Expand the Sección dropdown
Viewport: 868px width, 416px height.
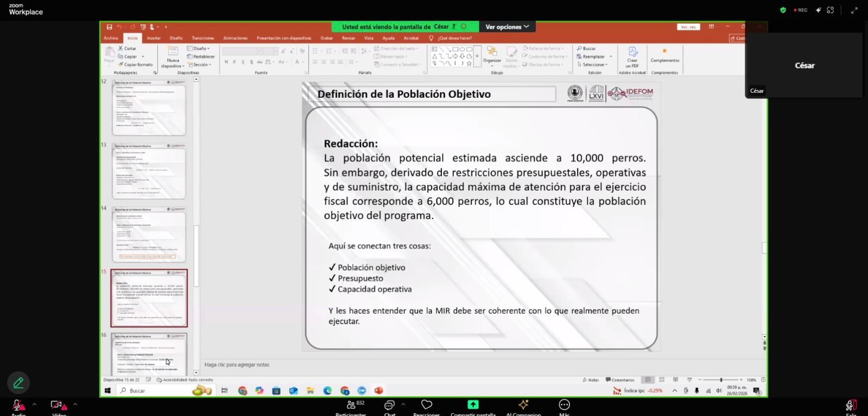tap(200, 65)
